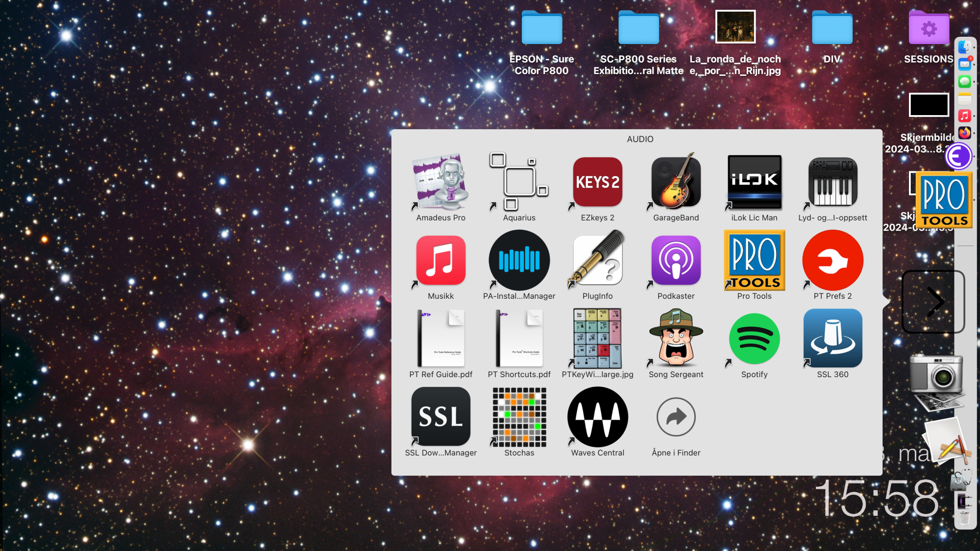The height and width of the screenshot is (551, 980).
Task: Open iLok Lic Man
Action: (x=754, y=182)
